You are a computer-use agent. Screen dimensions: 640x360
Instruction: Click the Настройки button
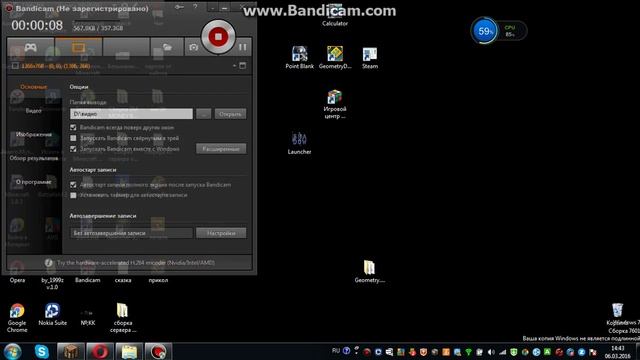tap(221, 233)
